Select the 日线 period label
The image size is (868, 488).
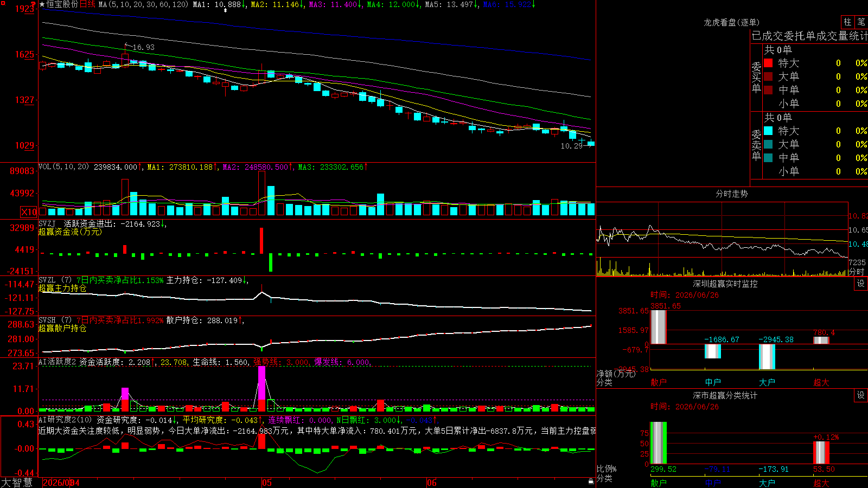coord(87,4)
